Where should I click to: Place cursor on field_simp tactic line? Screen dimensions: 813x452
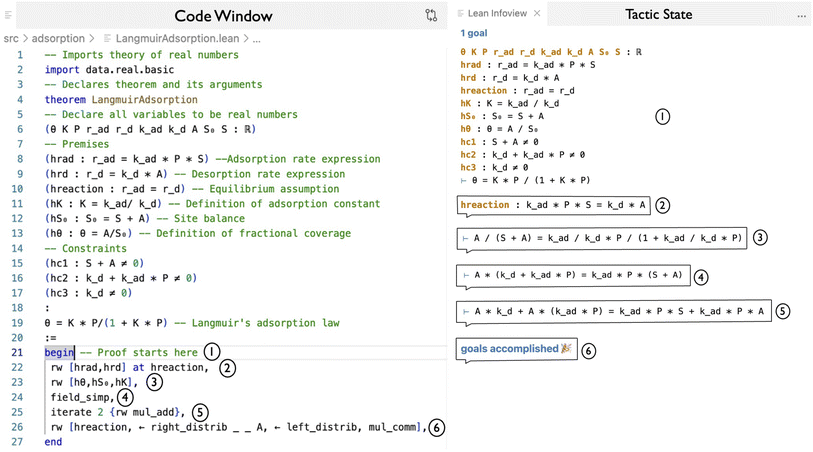82,398
